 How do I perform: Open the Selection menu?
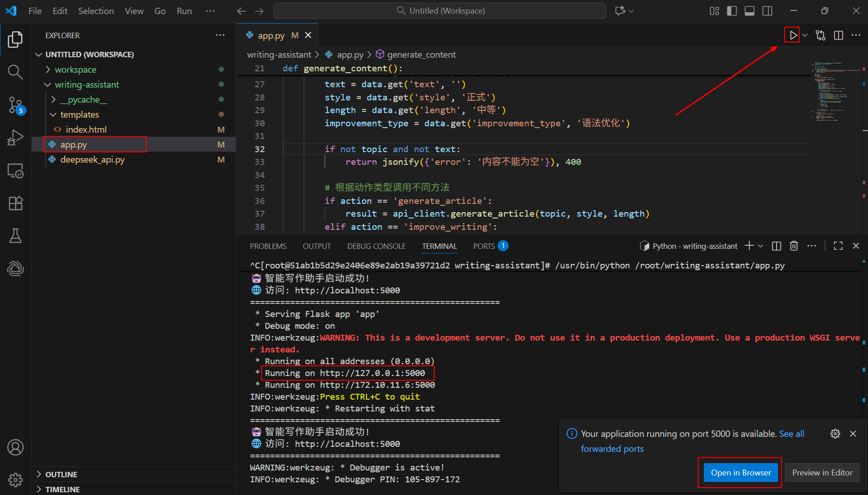[96, 11]
